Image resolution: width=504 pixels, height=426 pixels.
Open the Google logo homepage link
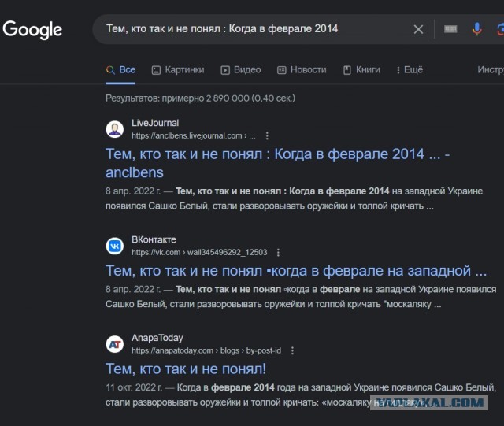click(32, 30)
